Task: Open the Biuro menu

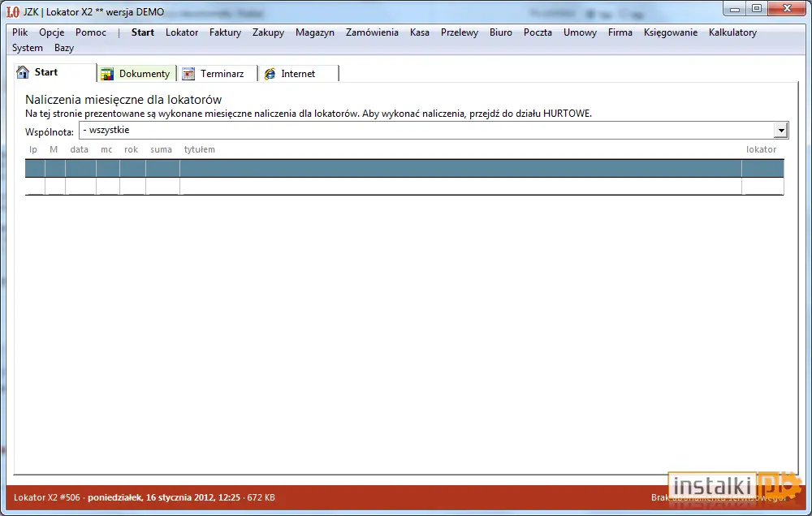Action: point(501,32)
